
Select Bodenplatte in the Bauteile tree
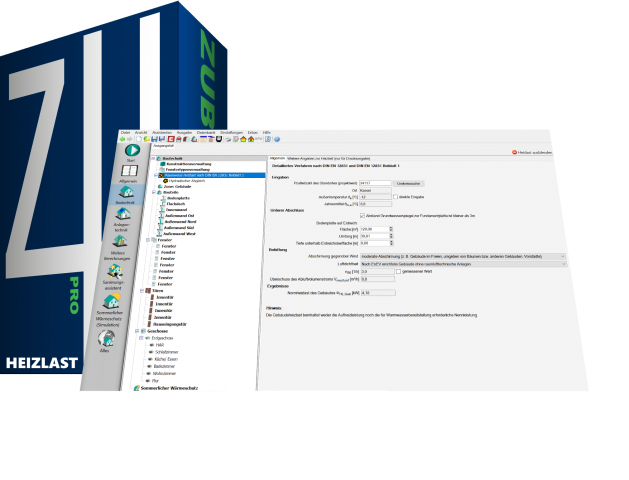pyautogui.click(x=179, y=198)
